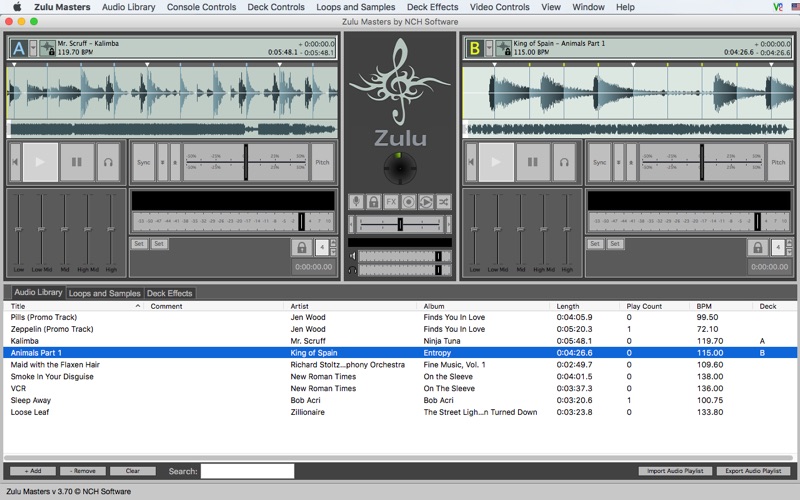
Task: Toggle the loop lock on Deck A
Action: click(x=302, y=248)
